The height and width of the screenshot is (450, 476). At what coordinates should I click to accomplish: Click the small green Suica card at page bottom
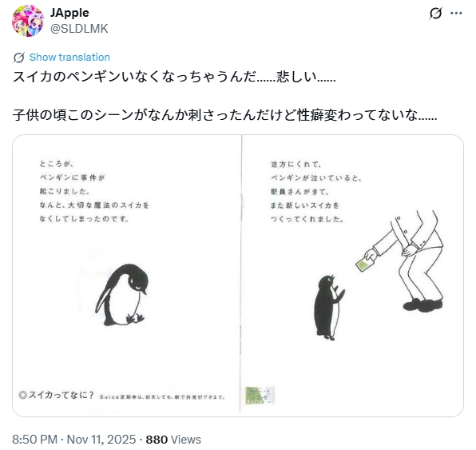tap(260, 395)
